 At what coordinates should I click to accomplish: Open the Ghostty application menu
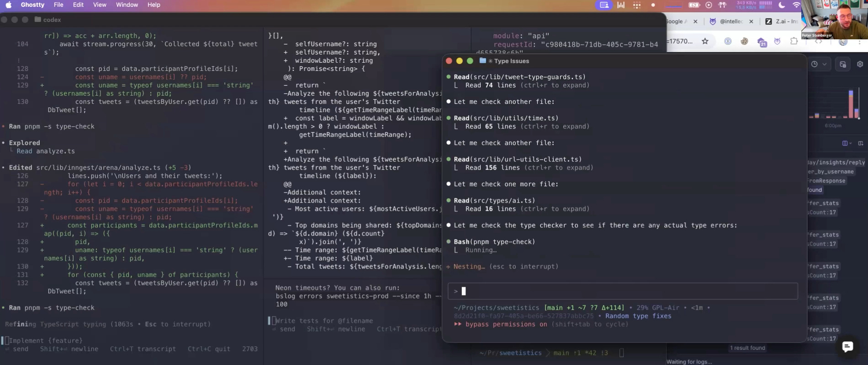32,5
